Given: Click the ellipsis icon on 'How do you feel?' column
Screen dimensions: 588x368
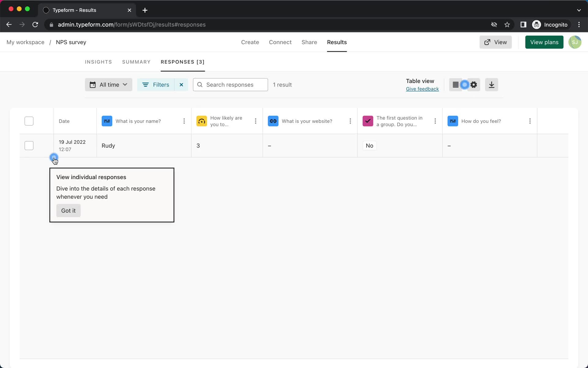Looking at the screenshot, I should click(x=530, y=121).
